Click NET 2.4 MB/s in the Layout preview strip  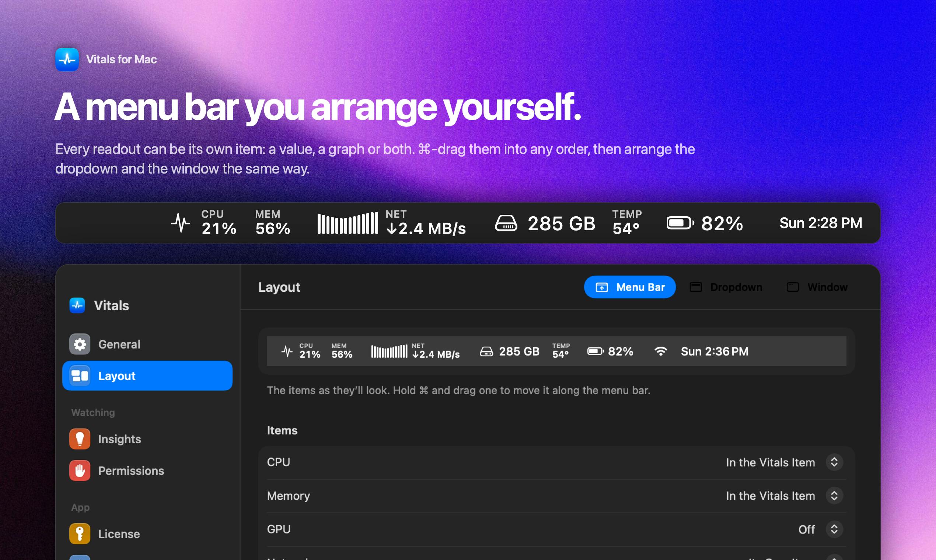tap(436, 351)
